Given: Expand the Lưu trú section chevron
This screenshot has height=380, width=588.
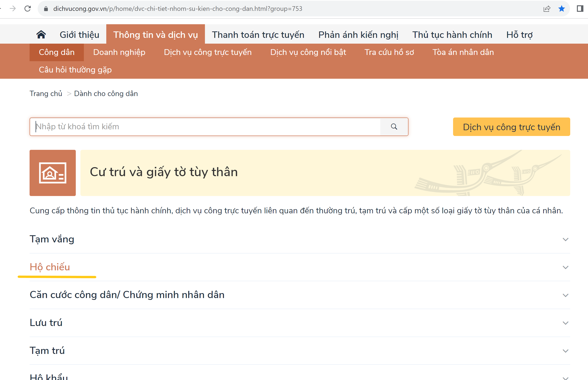Looking at the screenshot, I should tap(565, 323).
